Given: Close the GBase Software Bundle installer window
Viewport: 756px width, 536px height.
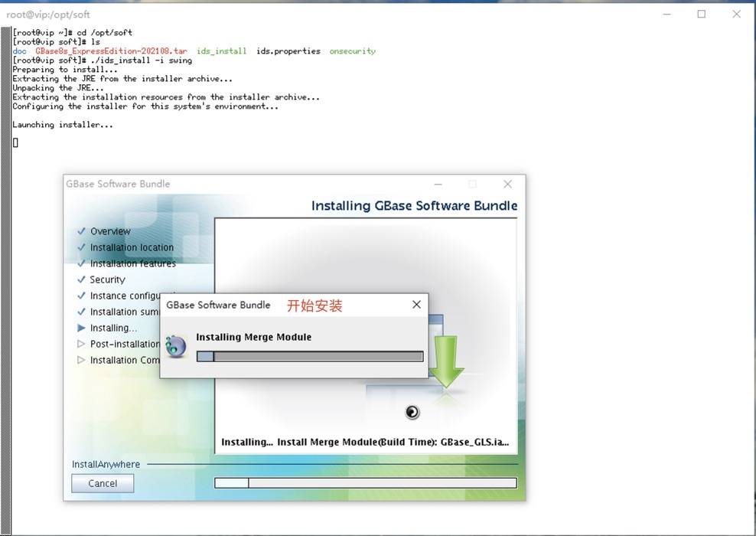Looking at the screenshot, I should click(507, 184).
